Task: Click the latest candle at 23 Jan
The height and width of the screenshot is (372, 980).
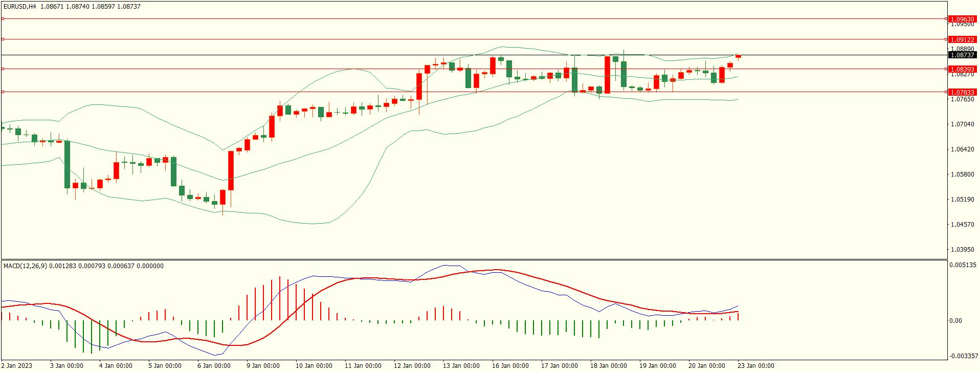Action: click(x=738, y=57)
